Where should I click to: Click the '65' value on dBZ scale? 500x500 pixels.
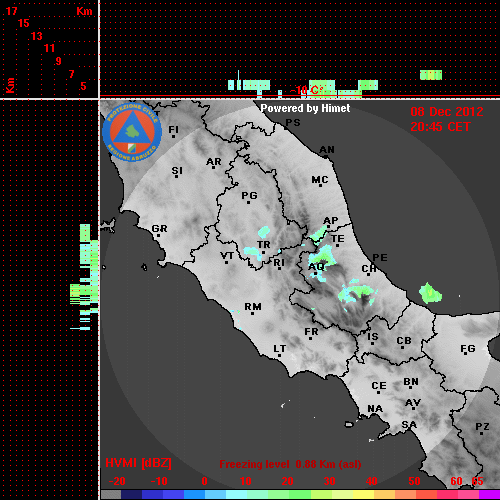[477, 481]
